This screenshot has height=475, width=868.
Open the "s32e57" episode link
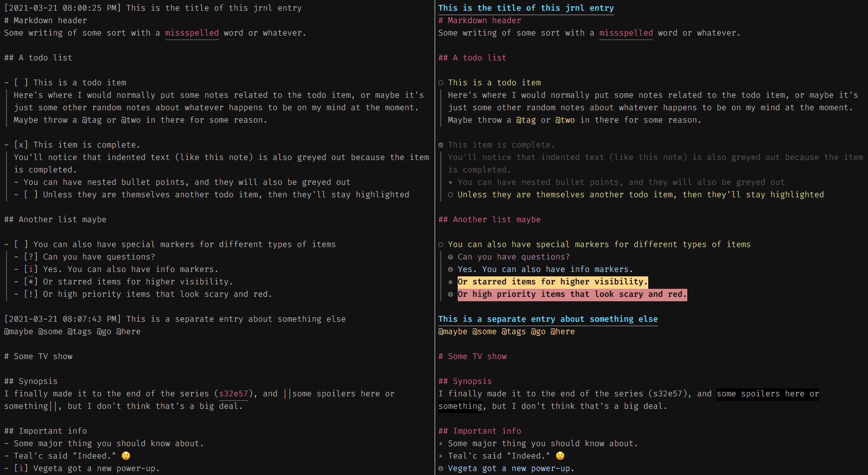click(233, 394)
